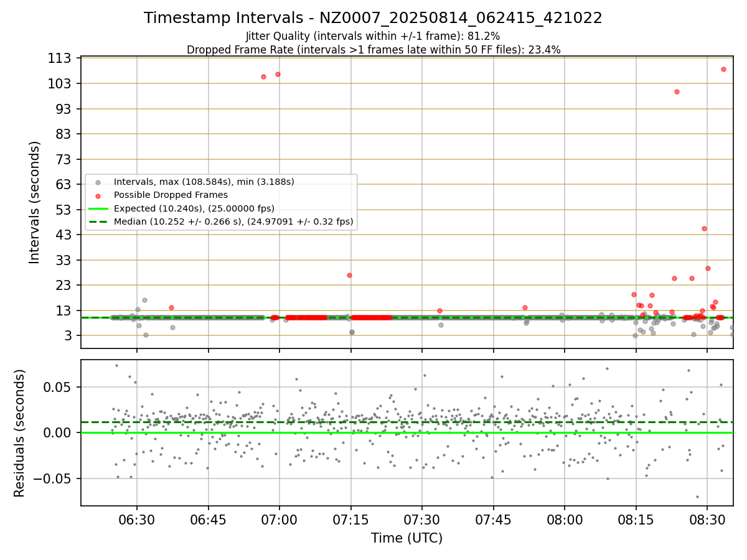Click the "Intervals (seconds)" y-axis label

[x=35, y=202]
